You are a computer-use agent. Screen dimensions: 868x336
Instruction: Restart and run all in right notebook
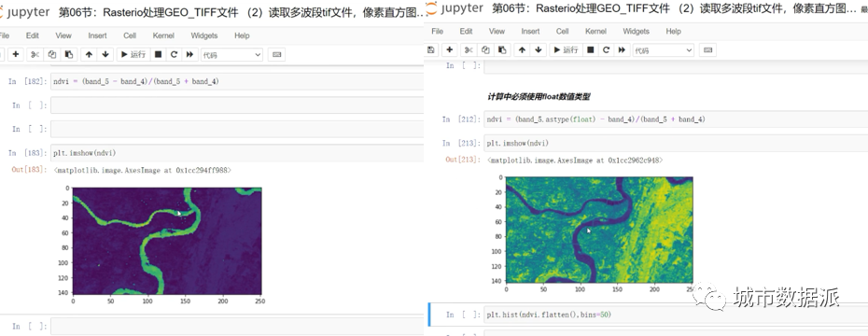[622, 49]
